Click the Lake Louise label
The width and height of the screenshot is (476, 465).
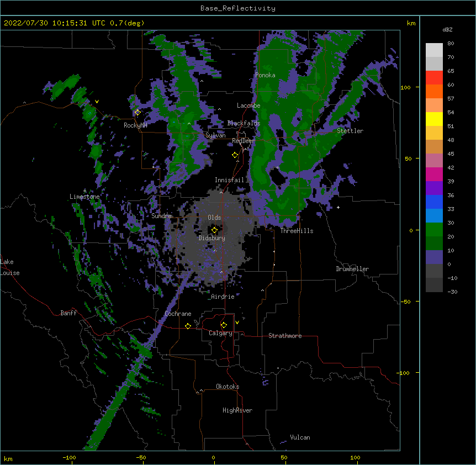pos(9,267)
